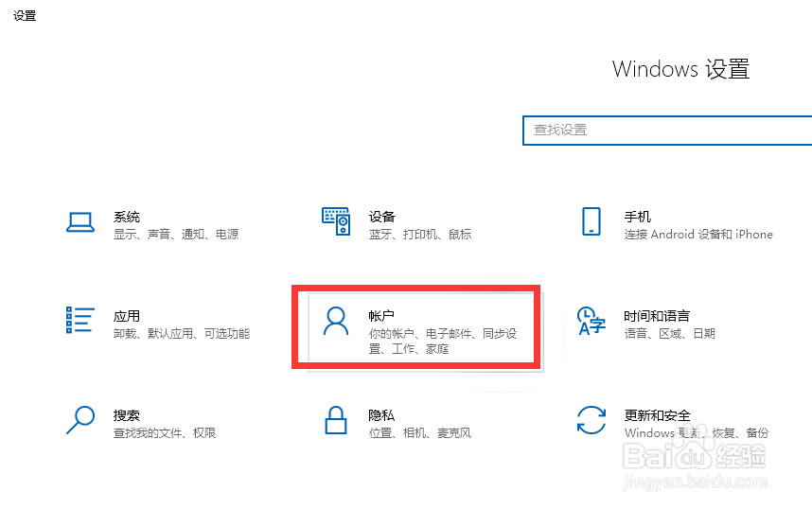
Task: Click the text 连接 Android 设备和 iPhone
Action: [698, 235]
